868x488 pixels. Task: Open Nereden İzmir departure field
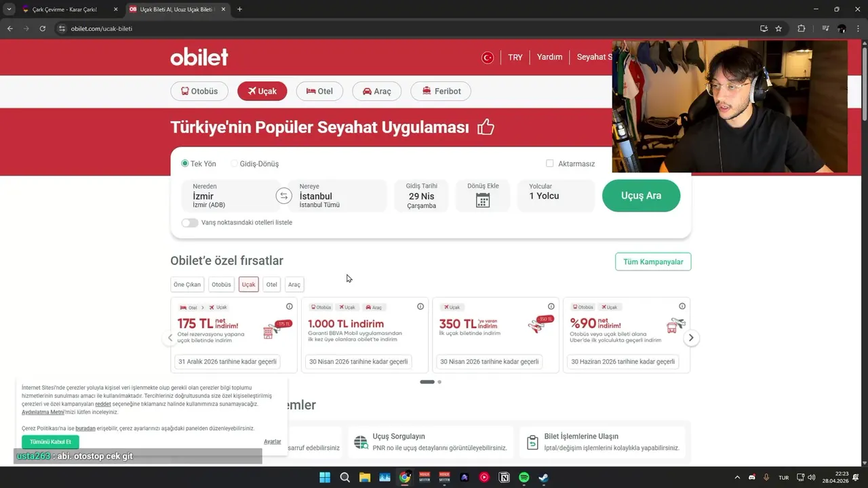point(231,196)
